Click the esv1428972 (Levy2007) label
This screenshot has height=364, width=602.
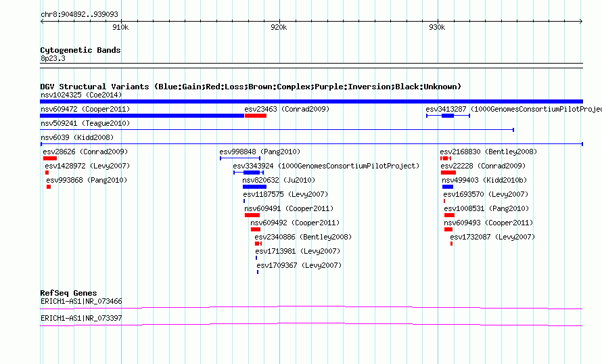[x=87, y=166]
